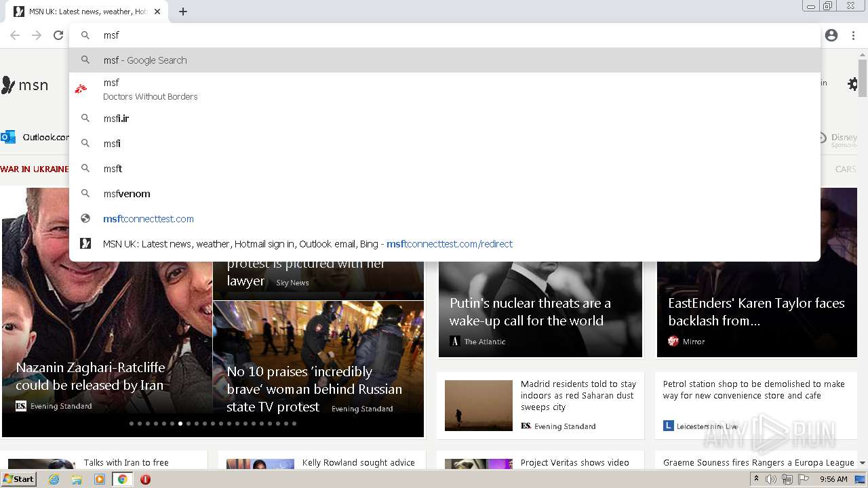Click the address bar containing 'msf'
868x488 pixels.
(444, 35)
